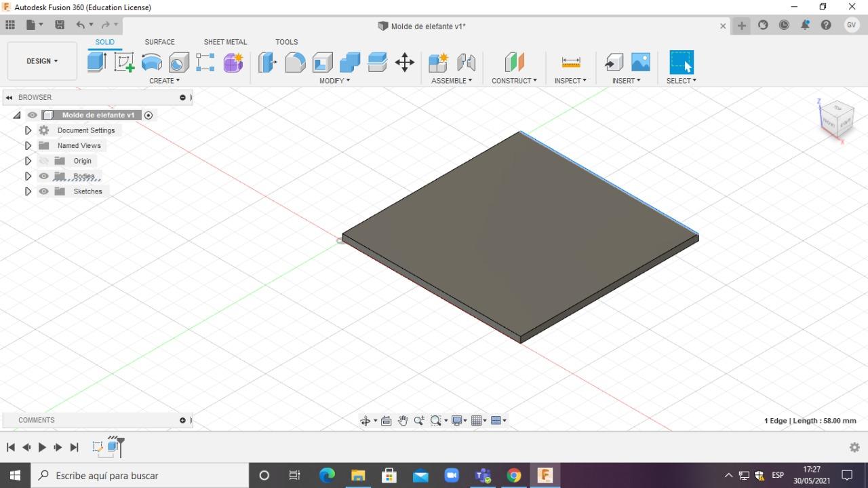Image resolution: width=868 pixels, height=488 pixels.
Task: Expand the Origin node
Action: (28, 161)
